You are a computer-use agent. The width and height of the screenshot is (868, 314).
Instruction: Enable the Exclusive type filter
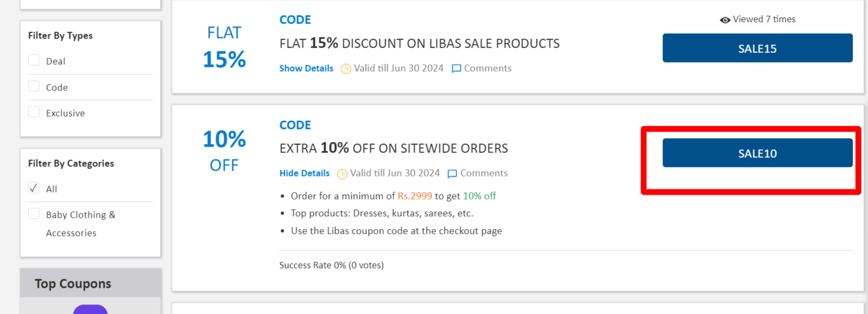point(34,112)
